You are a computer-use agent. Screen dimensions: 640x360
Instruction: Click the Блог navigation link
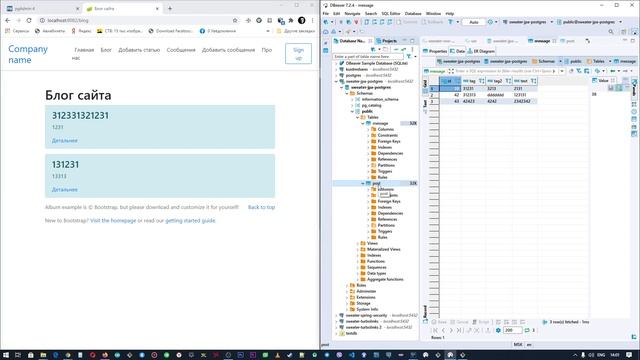click(x=106, y=50)
